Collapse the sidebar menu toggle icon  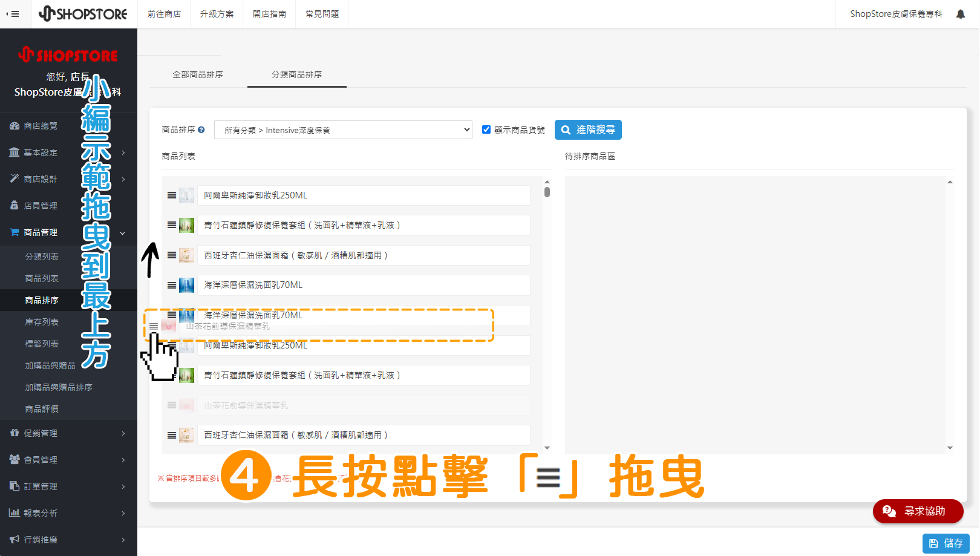pos(13,14)
